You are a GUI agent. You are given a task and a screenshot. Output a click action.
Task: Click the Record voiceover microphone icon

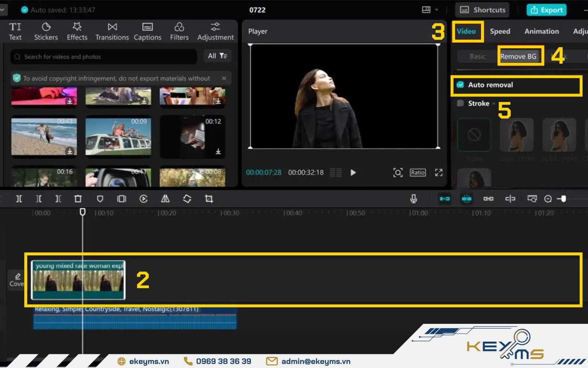point(413,199)
